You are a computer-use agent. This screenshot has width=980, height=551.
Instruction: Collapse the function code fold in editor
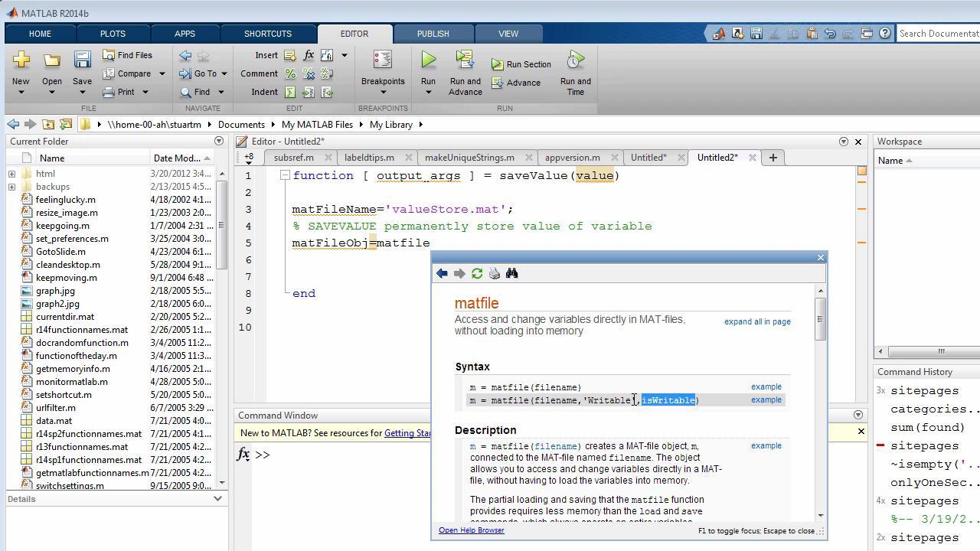tap(284, 175)
